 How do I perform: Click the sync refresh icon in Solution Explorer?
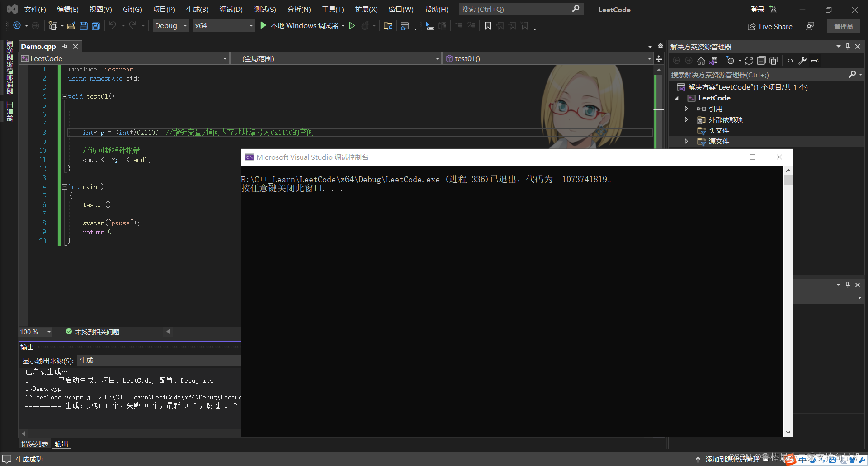click(749, 61)
